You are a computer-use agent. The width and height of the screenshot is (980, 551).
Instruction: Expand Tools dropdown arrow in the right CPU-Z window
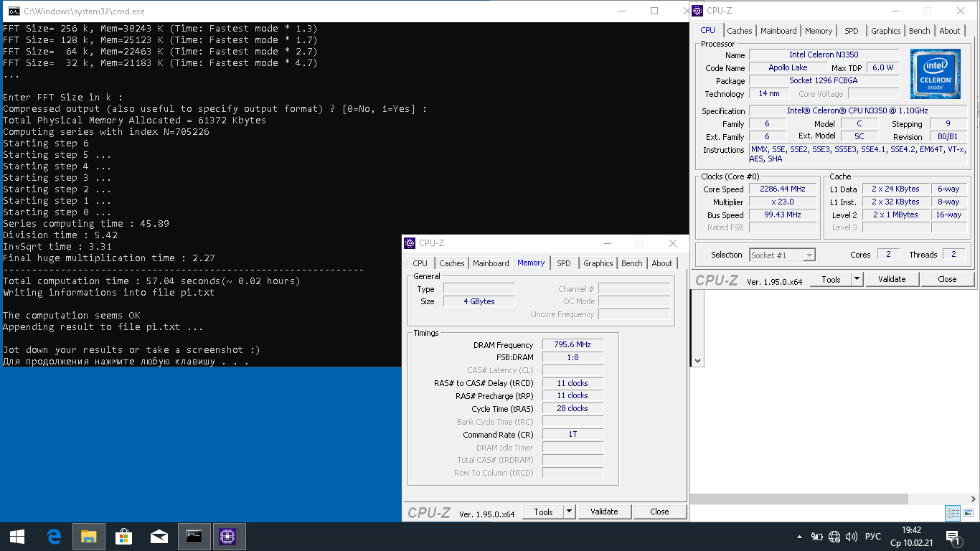tap(857, 279)
